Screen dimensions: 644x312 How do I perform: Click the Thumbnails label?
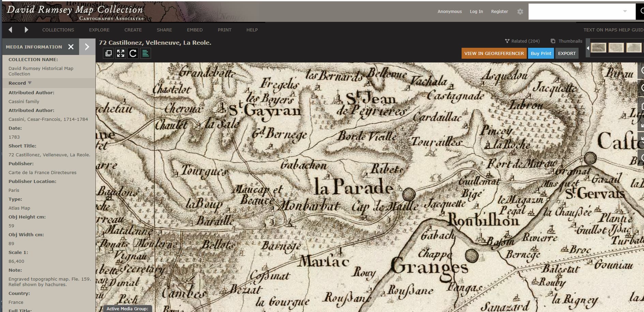tap(570, 41)
